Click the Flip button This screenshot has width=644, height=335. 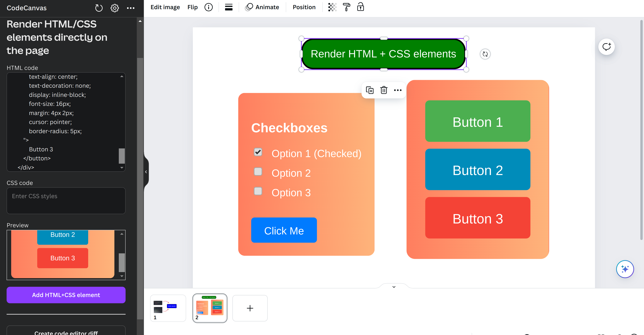click(192, 7)
